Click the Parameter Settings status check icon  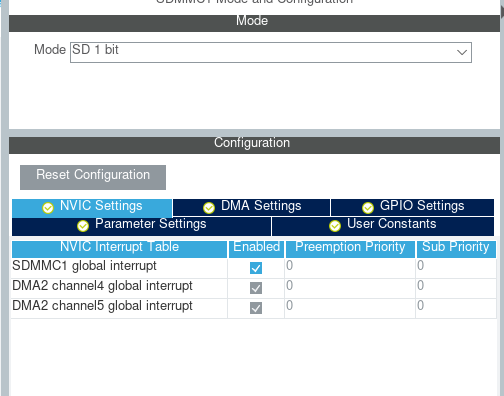[83, 226]
